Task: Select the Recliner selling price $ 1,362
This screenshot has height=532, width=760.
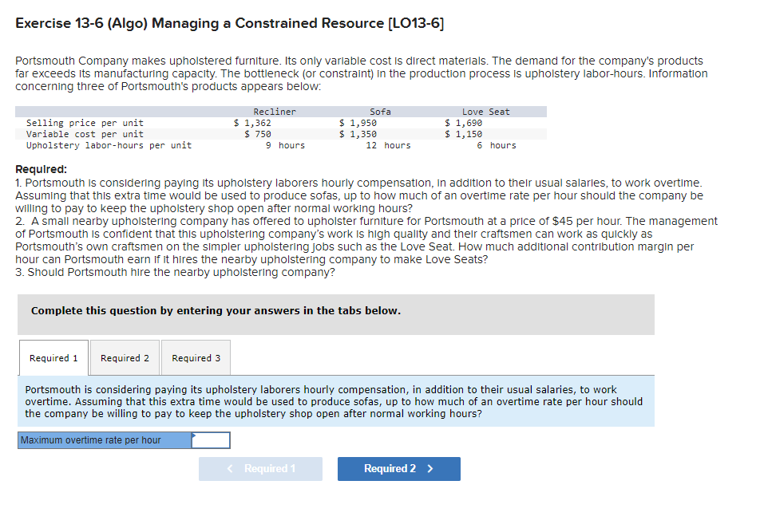Action: click(252, 123)
